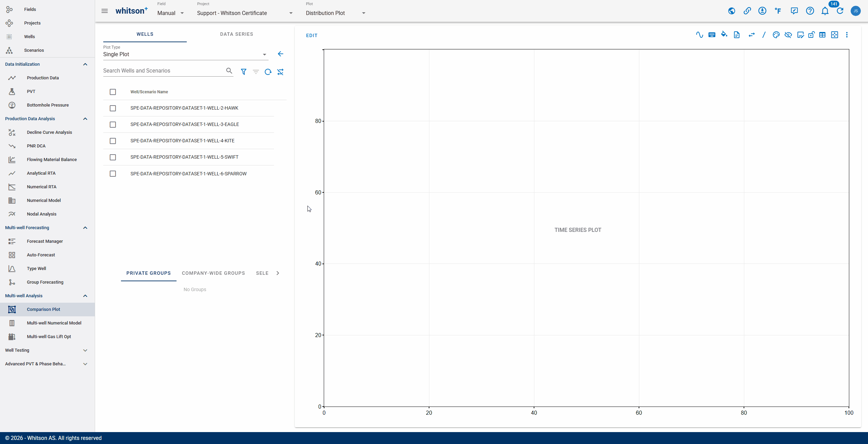The width and height of the screenshot is (868, 444).
Task: Open the Distribution Plot dropdown
Action: (336, 13)
